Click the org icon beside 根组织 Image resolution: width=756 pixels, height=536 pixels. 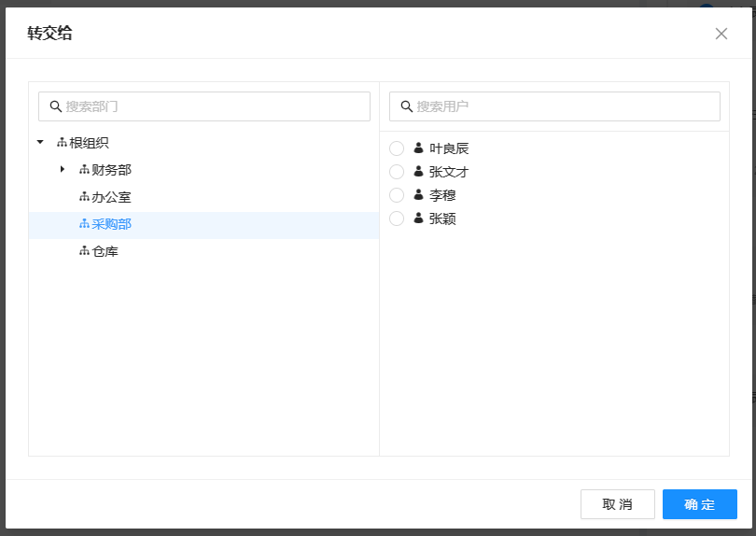click(62, 143)
